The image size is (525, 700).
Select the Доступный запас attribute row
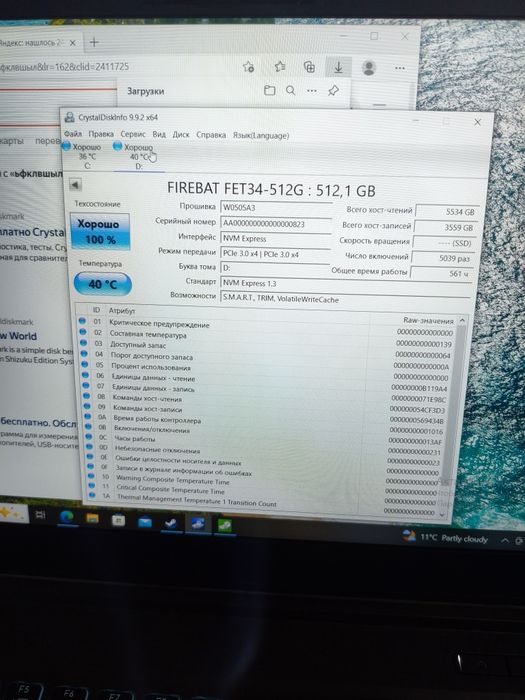pyautogui.click(x=267, y=349)
